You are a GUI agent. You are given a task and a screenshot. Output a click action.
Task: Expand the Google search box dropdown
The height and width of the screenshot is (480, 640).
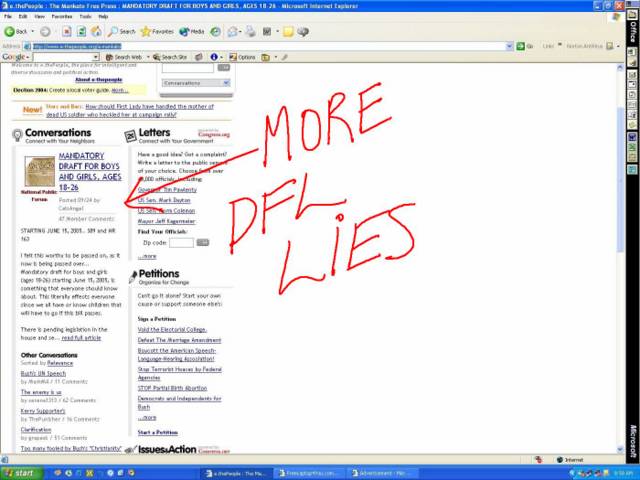(96, 57)
